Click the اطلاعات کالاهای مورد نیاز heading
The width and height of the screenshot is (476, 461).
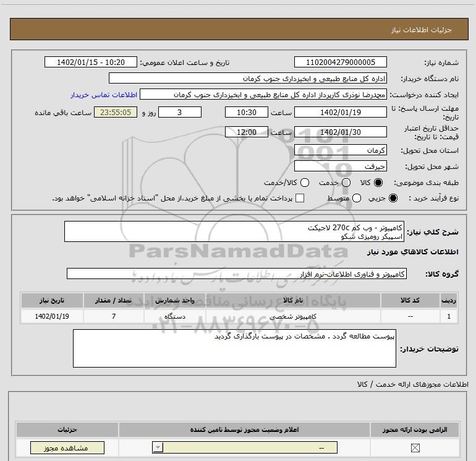coord(412,252)
